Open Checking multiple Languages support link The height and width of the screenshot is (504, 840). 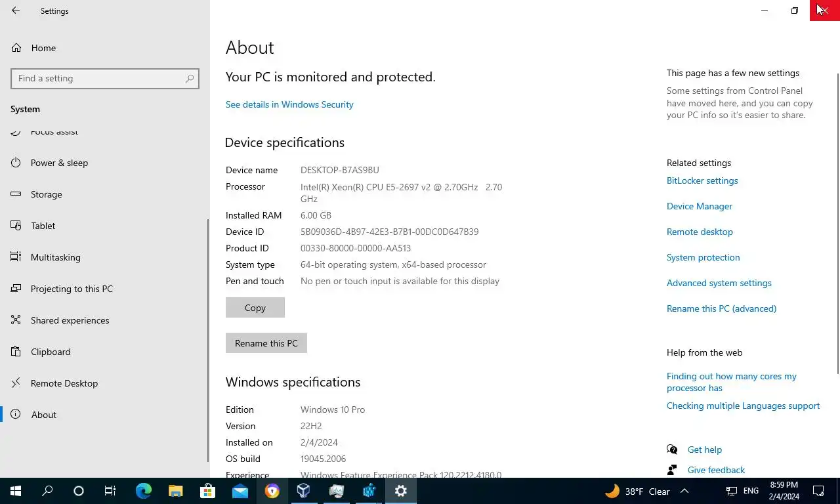pyautogui.click(x=743, y=406)
